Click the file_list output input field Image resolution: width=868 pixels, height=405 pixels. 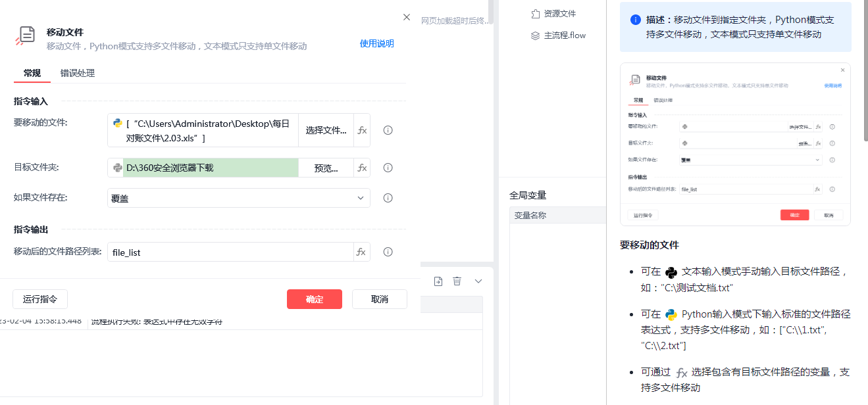point(230,252)
